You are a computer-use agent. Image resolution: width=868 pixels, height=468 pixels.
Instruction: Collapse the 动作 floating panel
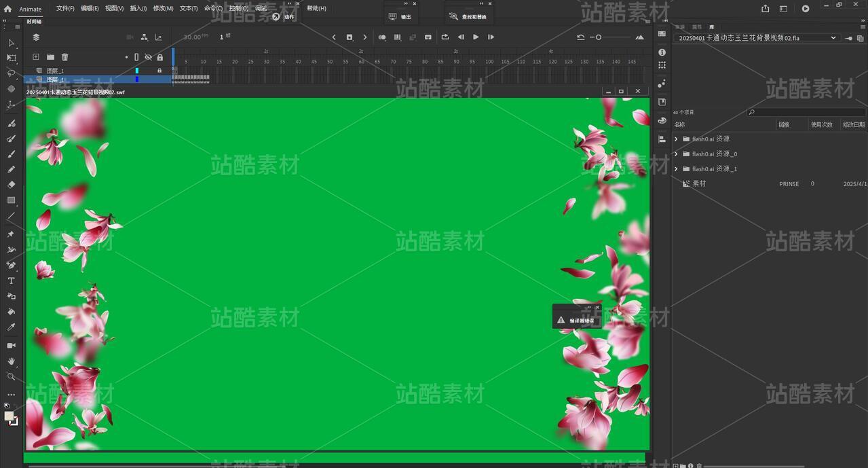[x=290, y=3]
